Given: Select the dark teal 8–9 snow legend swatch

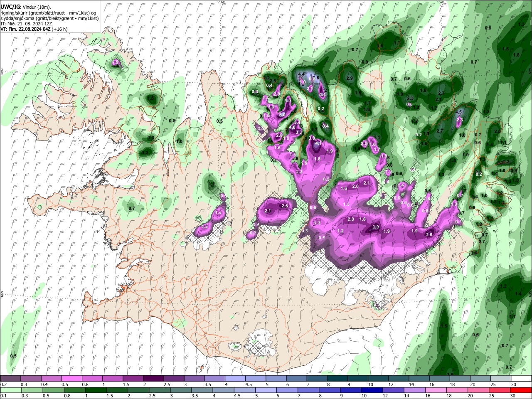Looking at the screenshot, I should pos(337,379).
